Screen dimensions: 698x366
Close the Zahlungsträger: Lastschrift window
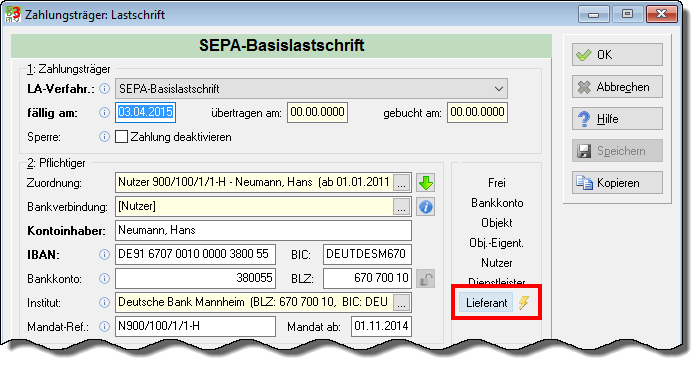click(x=661, y=14)
